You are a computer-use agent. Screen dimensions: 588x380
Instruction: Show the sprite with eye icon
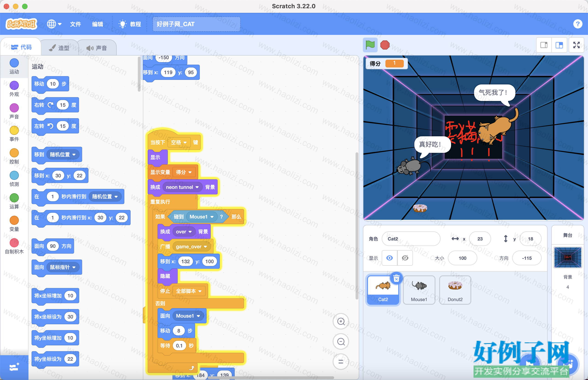[390, 258]
